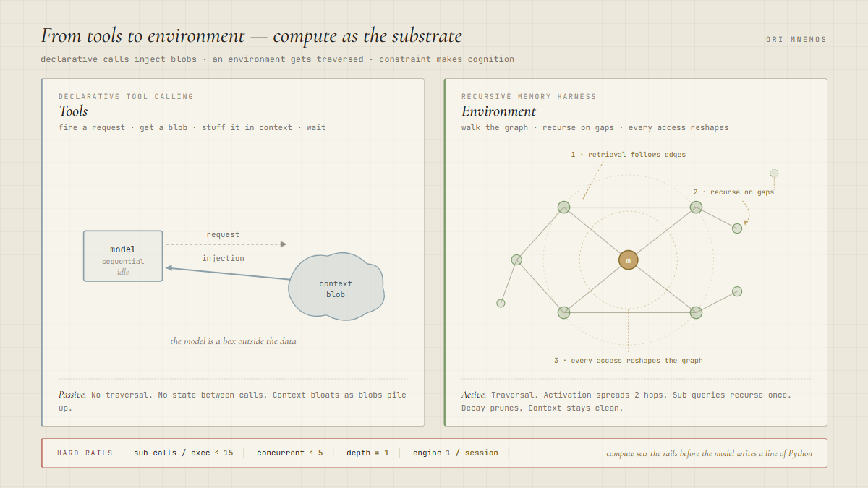Viewport: 868px width, 488px height.
Task: Toggle the depth = 1 rail constraint
Action: pyautogui.click(x=367, y=453)
